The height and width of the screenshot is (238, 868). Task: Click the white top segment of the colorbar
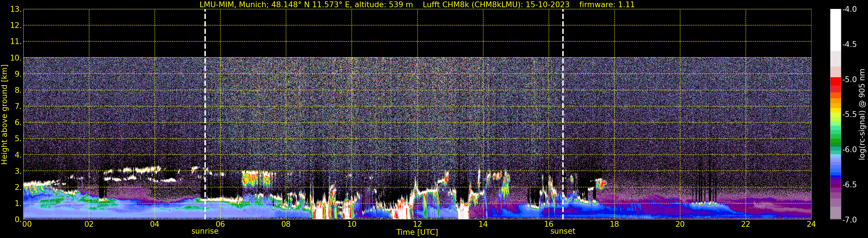point(835,30)
